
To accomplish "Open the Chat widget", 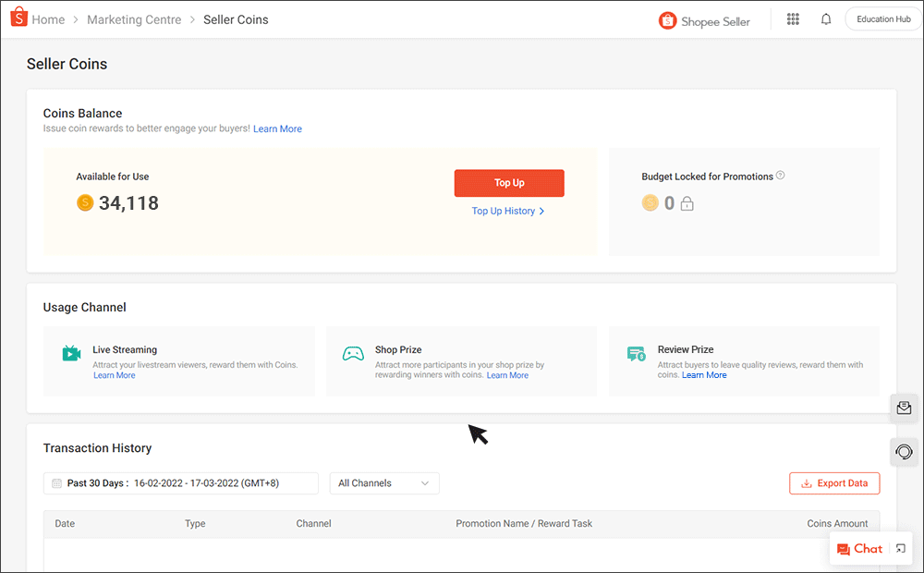I will (x=859, y=549).
